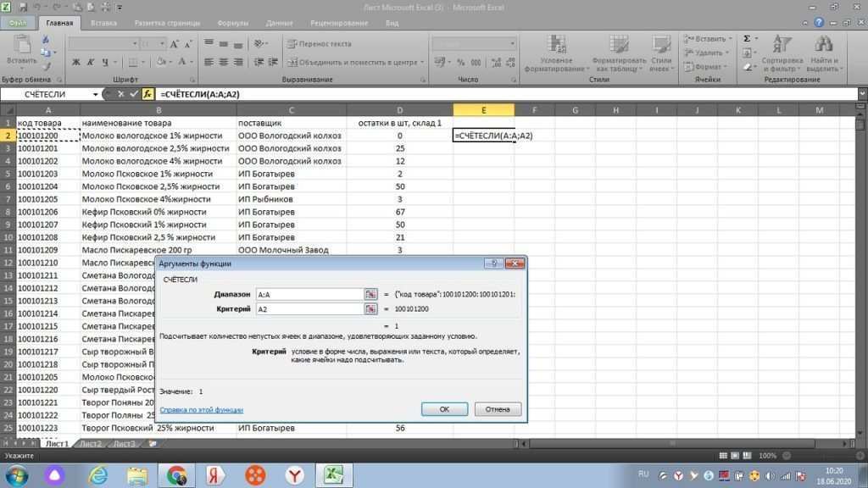This screenshot has width=868, height=488.
Task: Select the percent number format icon
Action: [462, 61]
